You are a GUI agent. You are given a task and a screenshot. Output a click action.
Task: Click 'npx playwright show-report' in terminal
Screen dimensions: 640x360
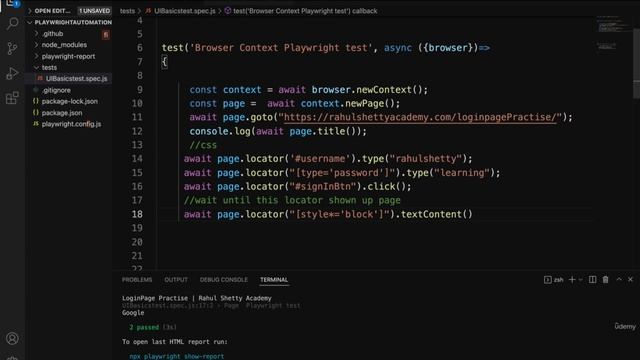(x=176, y=356)
